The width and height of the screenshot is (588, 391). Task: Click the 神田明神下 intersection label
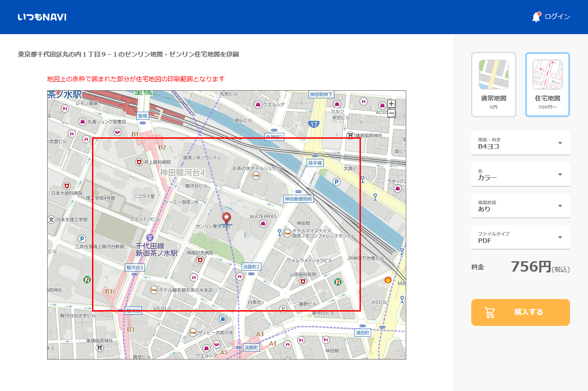321,94
